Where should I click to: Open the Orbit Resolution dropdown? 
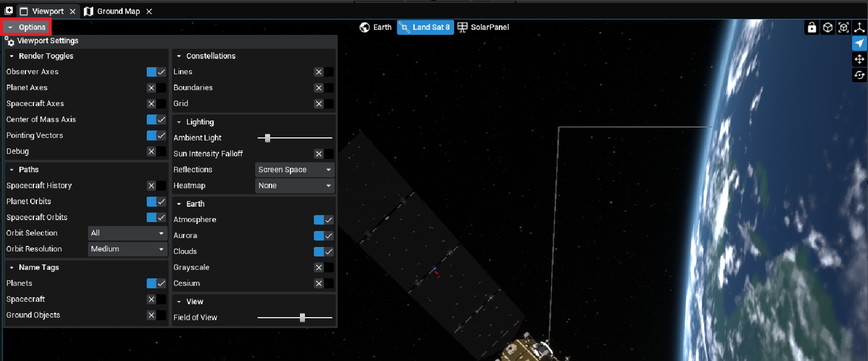[127, 249]
